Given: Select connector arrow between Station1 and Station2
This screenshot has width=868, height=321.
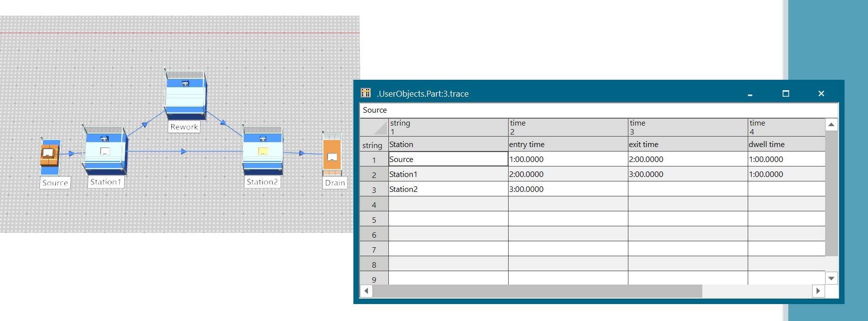Looking at the screenshot, I should (x=184, y=151).
